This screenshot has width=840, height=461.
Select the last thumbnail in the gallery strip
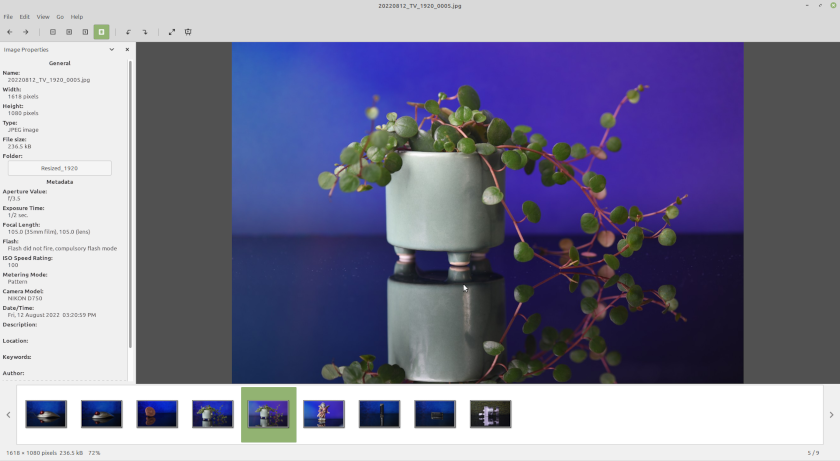(x=490, y=414)
